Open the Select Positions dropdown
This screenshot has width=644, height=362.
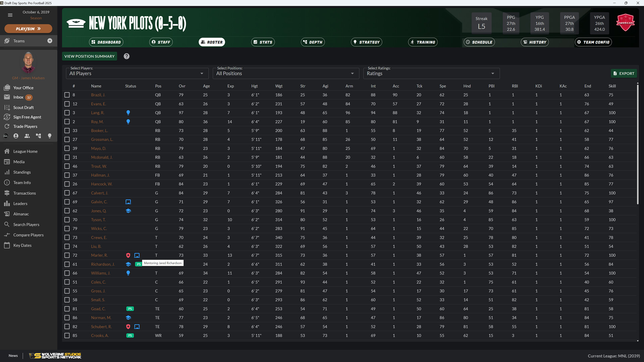click(285, 73)
